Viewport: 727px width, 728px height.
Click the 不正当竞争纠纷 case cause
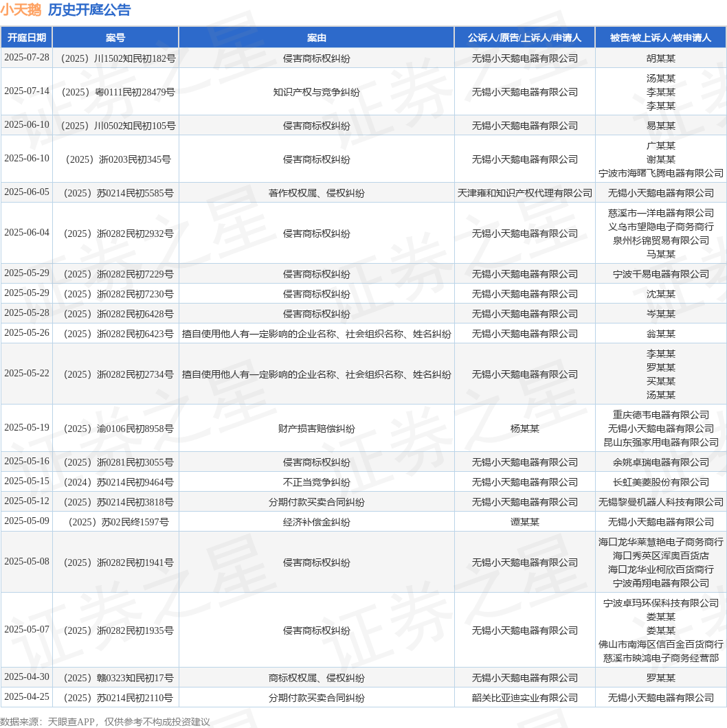click(x=316, y=482)
